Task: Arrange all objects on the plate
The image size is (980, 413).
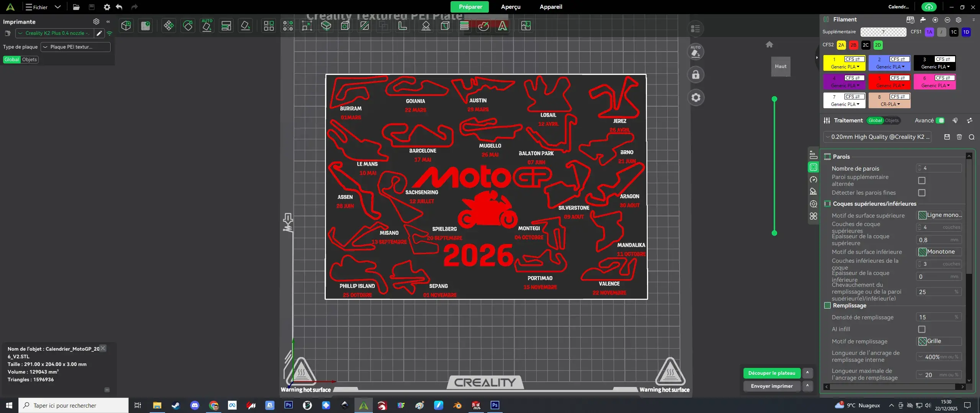Action: coord(226,26)
